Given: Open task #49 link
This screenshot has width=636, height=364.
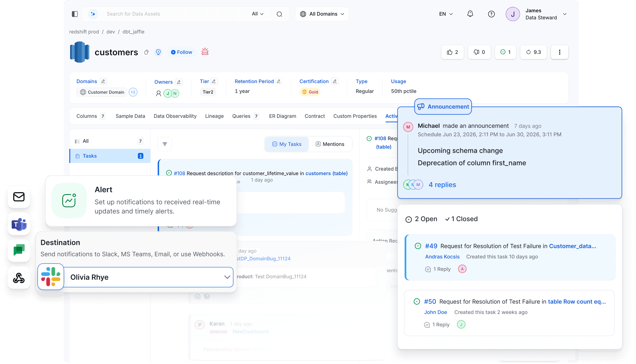Looking at the screenshot, I should tap(431, 246).
